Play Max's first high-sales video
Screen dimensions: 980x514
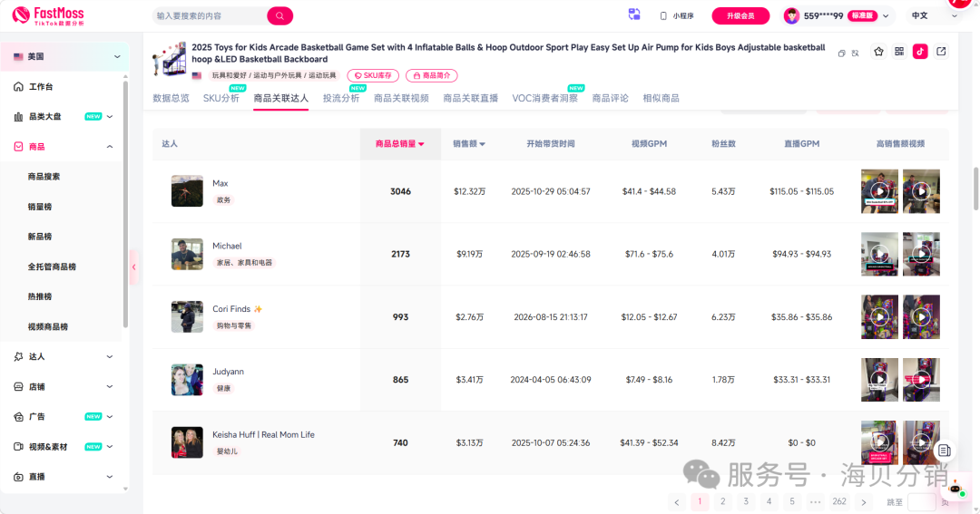[879, 191]
